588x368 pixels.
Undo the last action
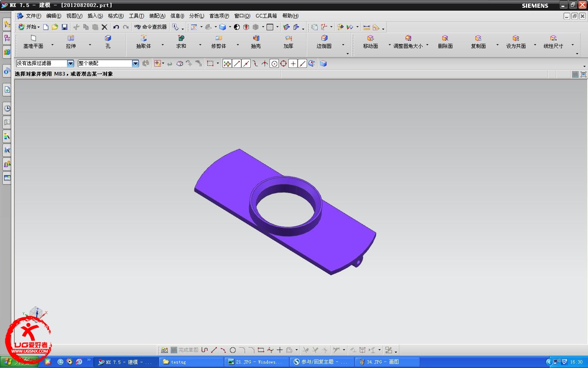click(116, 27)
